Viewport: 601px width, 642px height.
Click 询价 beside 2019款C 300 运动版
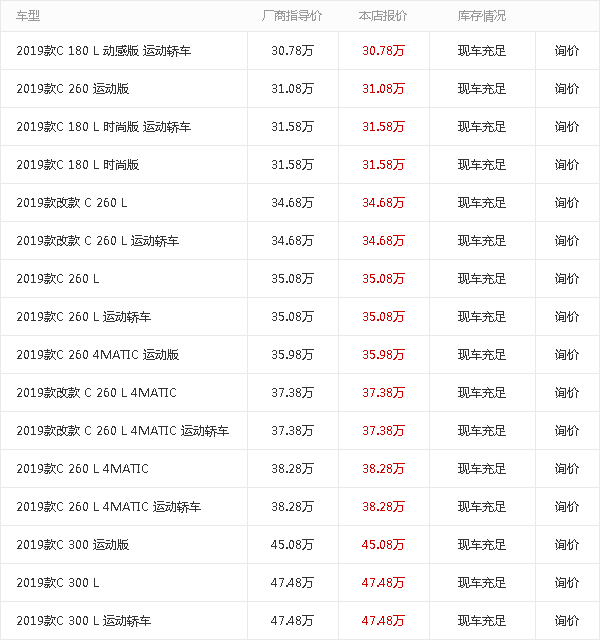point(567,545)
